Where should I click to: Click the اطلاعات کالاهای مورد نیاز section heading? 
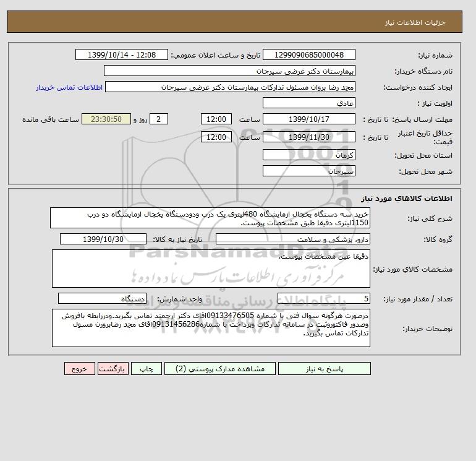(x=407, y=199)
